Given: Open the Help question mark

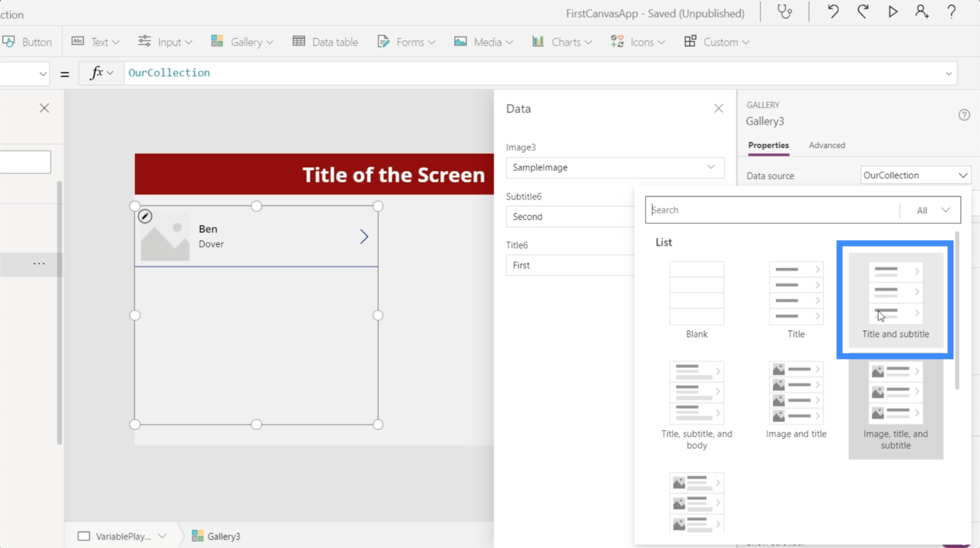Looking at the screenshot, I should tap(951, 12).
